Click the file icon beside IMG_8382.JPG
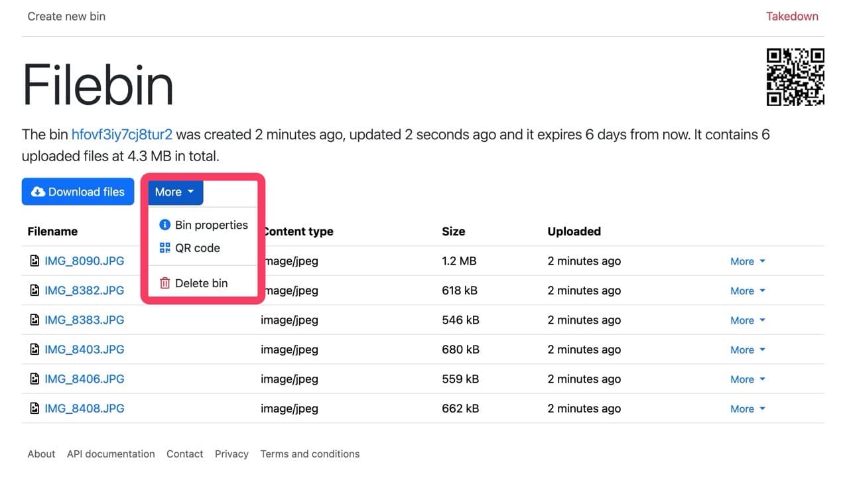The image size is (849, 504). (x=34, y=290)
